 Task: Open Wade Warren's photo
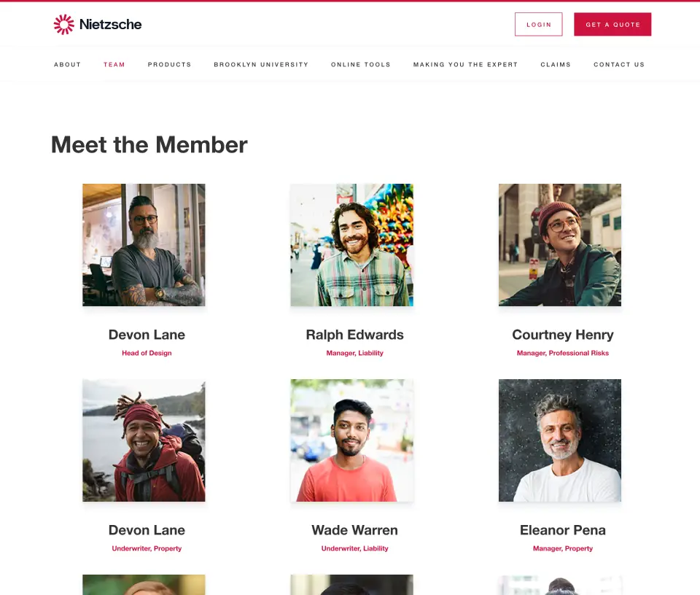pos(351,440)
